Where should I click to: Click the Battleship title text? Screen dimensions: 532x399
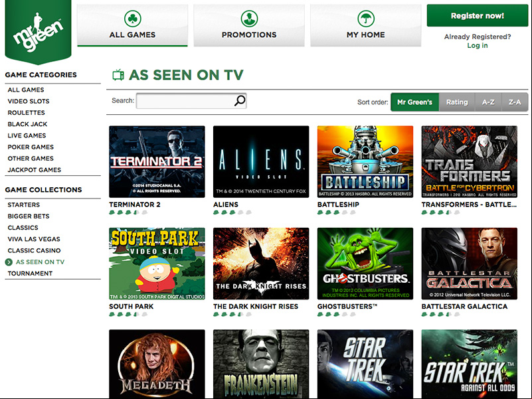tap(338, 204)
